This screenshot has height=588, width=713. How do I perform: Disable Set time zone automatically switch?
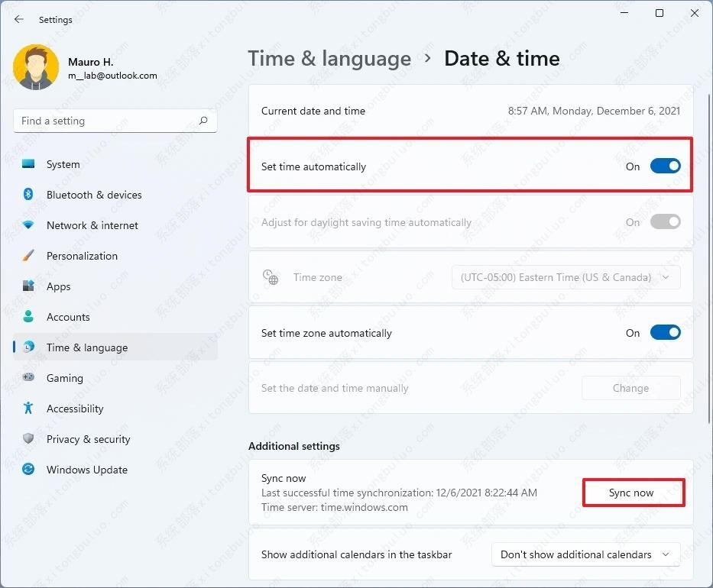(x=664, y=333)
